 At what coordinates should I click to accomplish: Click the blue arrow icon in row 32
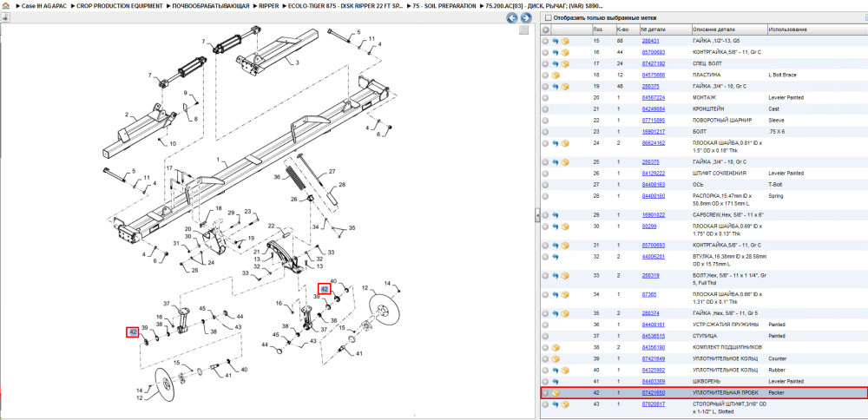[556, 257]
